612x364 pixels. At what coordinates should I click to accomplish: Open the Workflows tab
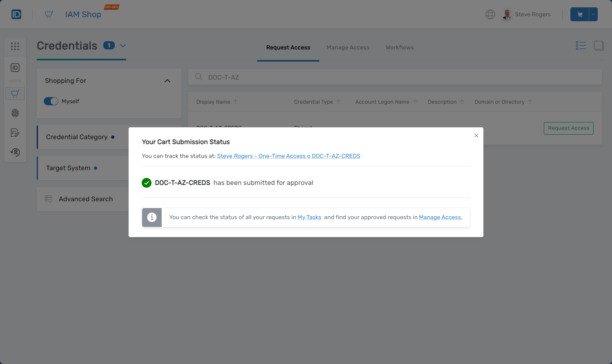pos(400,48)
